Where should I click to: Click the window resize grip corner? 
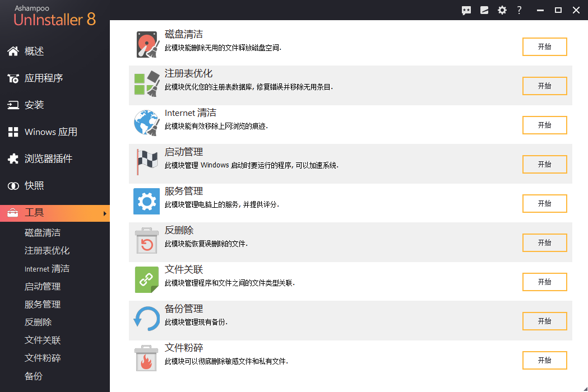coord(585,389)
